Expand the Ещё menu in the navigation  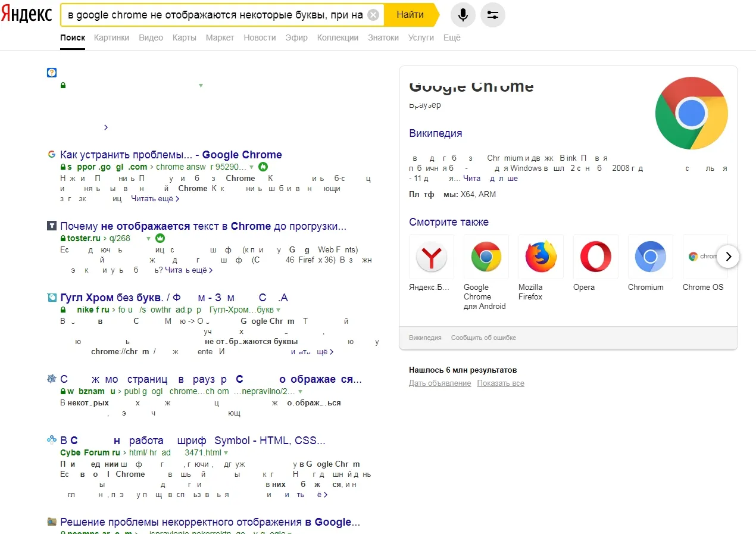[x=452, y=38]
